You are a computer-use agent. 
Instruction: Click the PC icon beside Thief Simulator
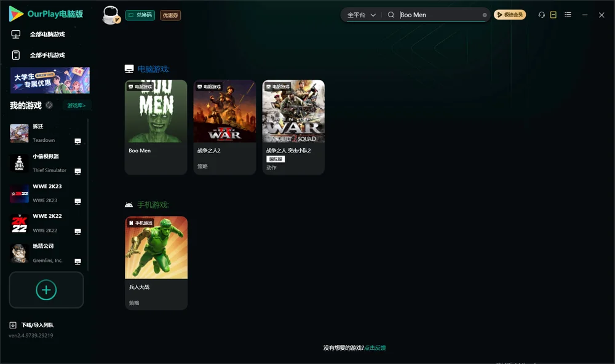pyautogui.click(x=77, y=172)
